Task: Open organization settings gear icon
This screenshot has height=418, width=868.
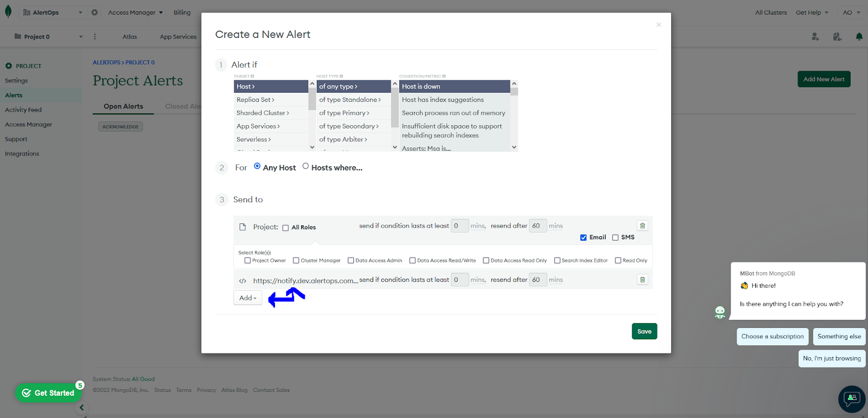Action: (x=94, y=12)
